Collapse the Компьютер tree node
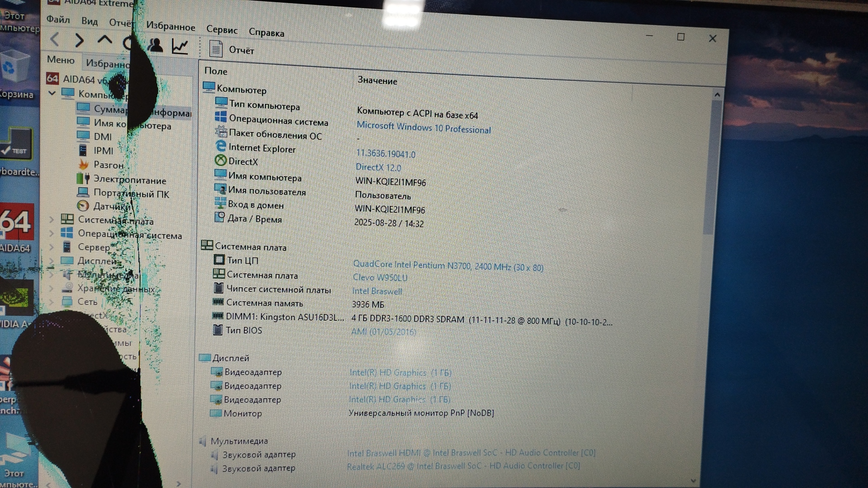 click(52, 93)
